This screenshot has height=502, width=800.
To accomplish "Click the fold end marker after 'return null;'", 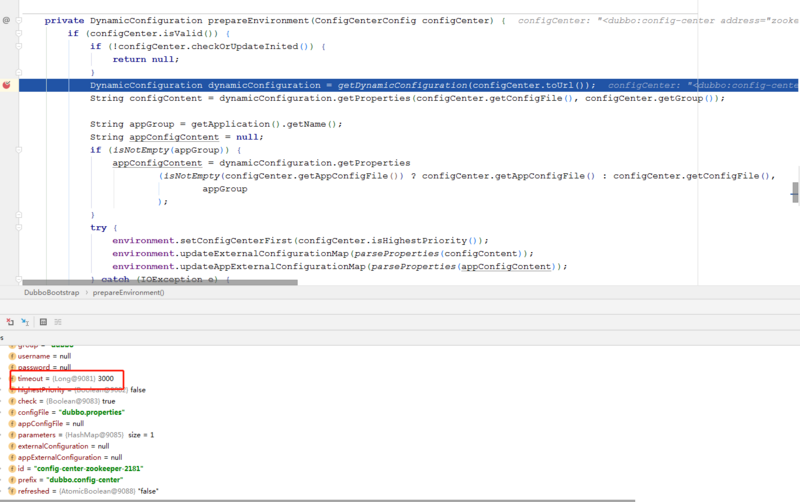I will [19, 72].
